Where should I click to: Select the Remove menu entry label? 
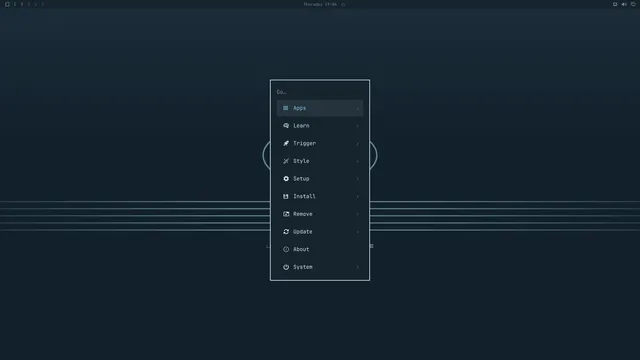(303, 214)
